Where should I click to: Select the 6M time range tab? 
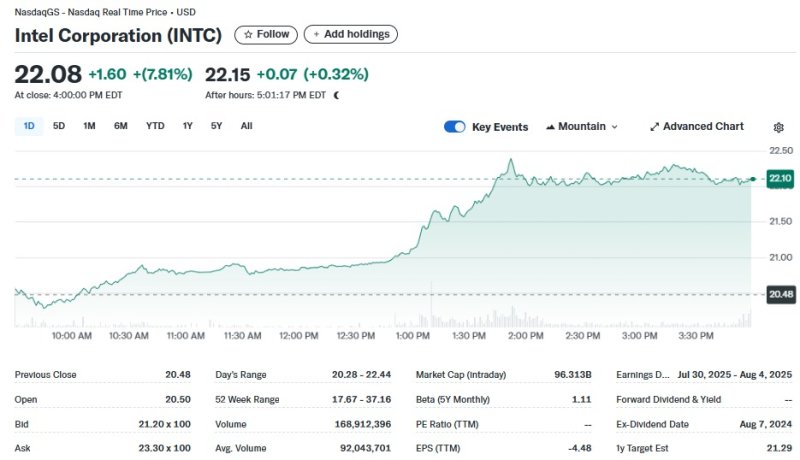[120, 126]
